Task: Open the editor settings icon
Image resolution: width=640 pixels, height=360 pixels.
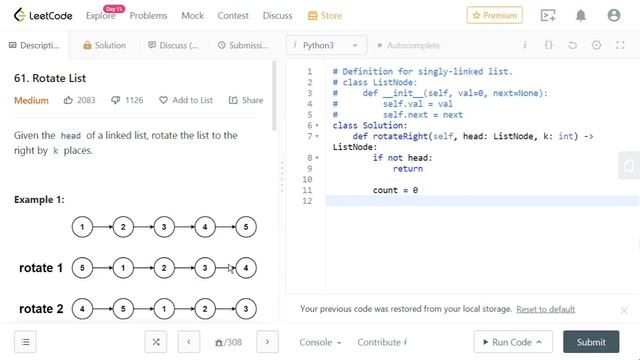Action: [596, 45]
